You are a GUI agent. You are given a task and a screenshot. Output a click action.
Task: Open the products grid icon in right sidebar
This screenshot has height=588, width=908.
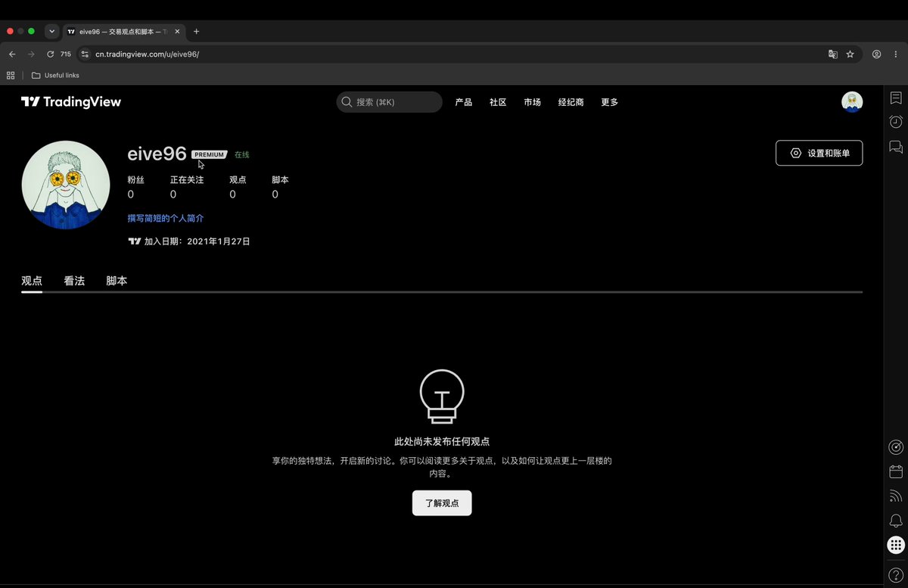pos(896,545)
